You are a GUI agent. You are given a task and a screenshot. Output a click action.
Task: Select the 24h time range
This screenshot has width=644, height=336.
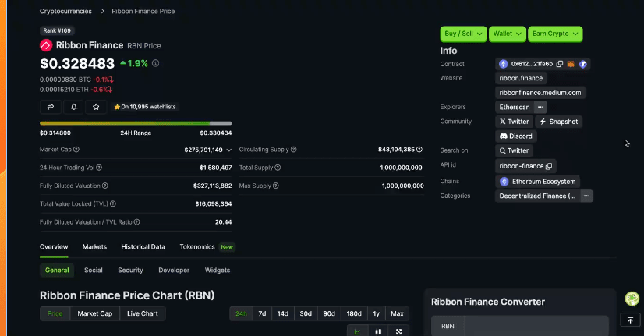coord(241,313)
